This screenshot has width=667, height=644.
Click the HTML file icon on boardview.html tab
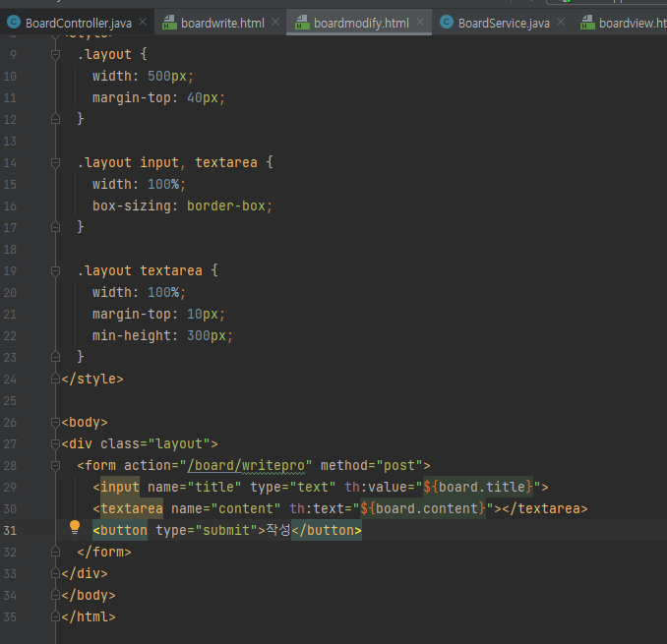(x=588, y=22)
